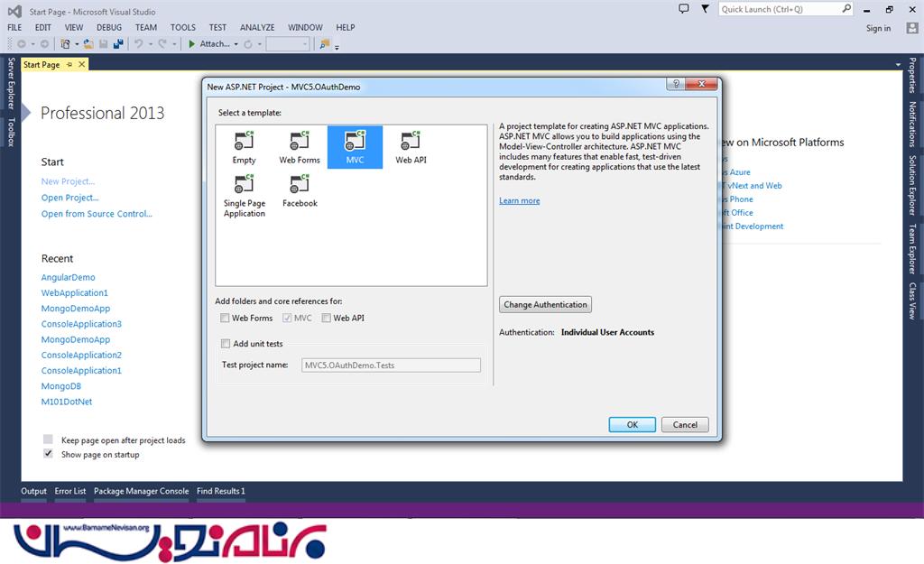Click the Navigate Backward toolbar icon
Image resolution: width=924 pixels, height=564 pixels.
tap(22, 44)
